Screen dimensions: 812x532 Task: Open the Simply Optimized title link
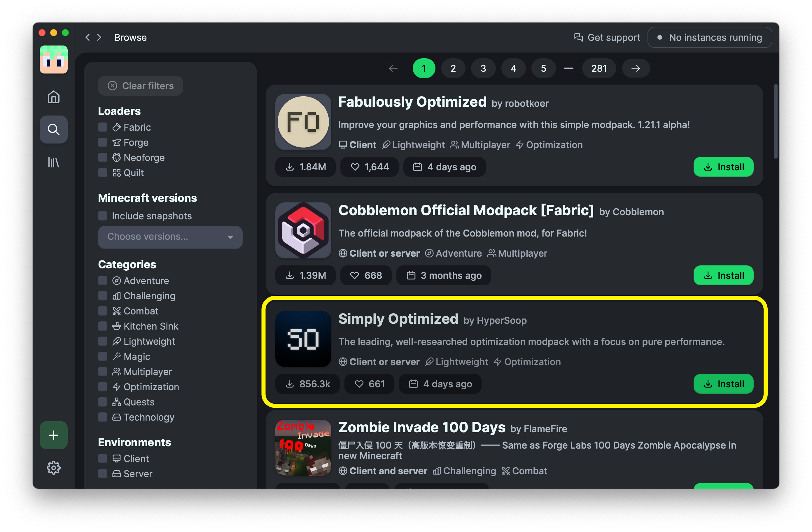click(x=398, y=319)
